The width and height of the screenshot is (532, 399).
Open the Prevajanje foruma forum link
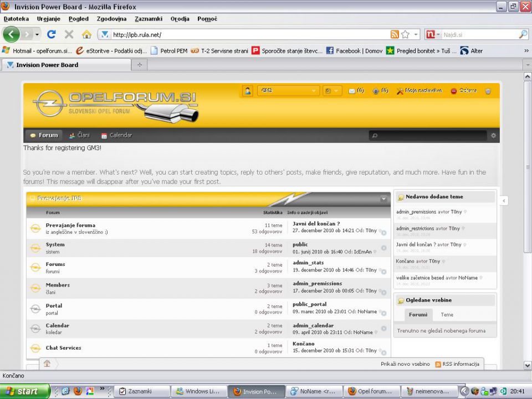tap(70, 225)
